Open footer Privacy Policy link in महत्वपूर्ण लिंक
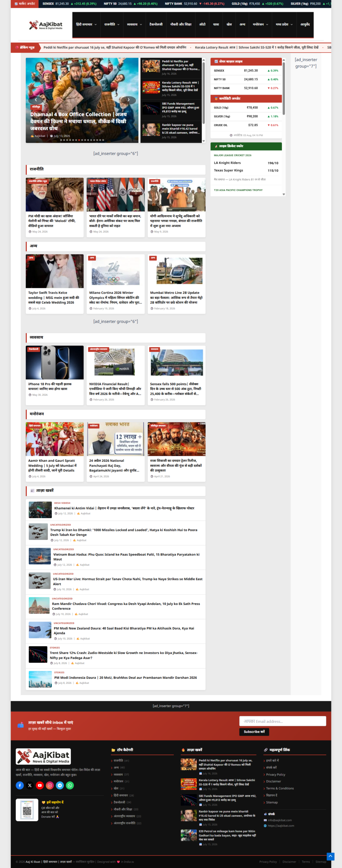342x868 pixels. 275,774
